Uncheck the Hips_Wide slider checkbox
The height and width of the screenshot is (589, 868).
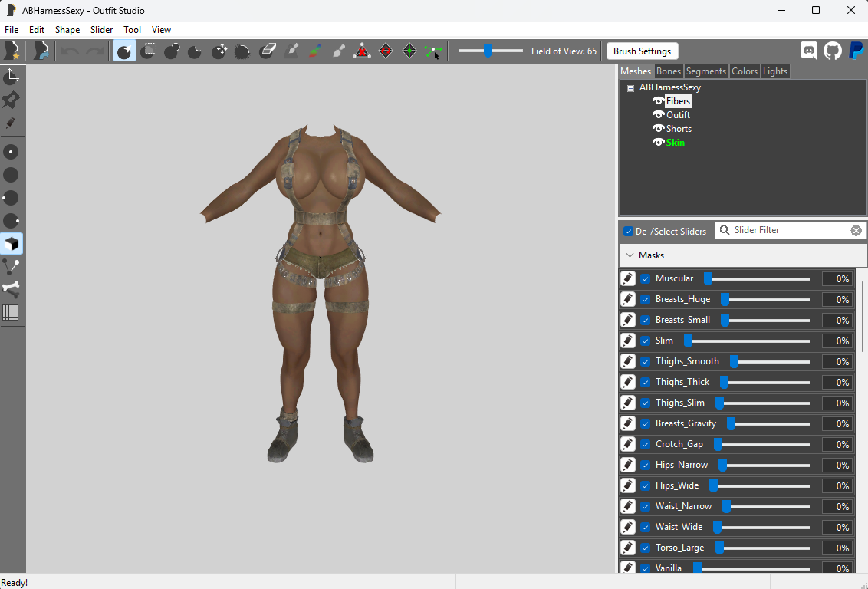coord(646,485)
